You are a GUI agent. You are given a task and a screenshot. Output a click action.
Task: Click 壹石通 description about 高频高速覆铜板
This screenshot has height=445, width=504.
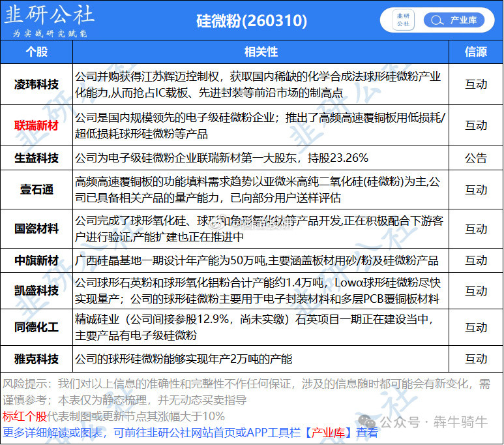point(258,190)
